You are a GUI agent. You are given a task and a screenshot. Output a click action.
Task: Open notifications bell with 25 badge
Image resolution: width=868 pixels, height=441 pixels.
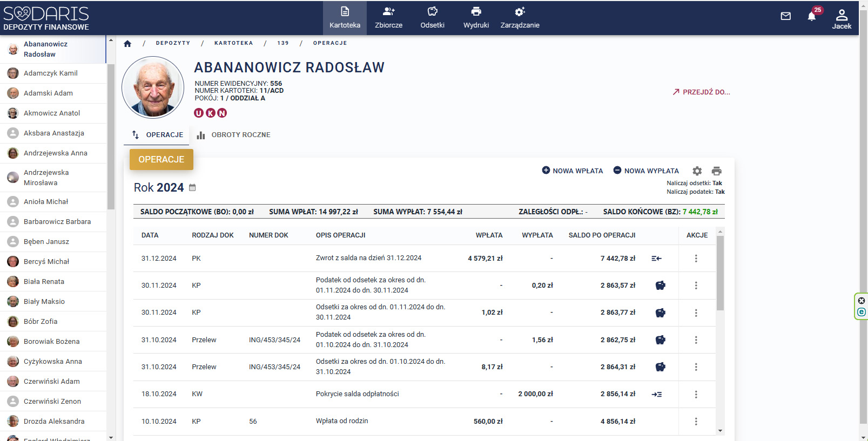tap(811, 16)
